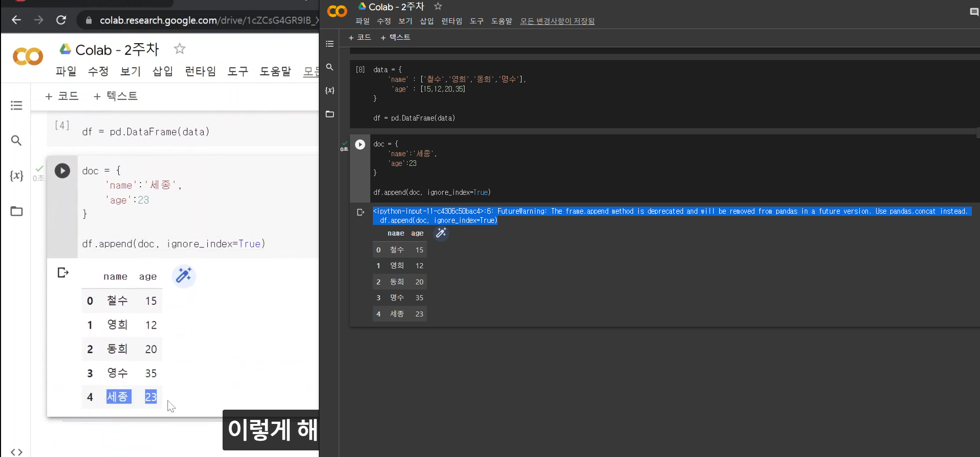
Task: Click the Colab logo in left window
Action: (28, 56)
